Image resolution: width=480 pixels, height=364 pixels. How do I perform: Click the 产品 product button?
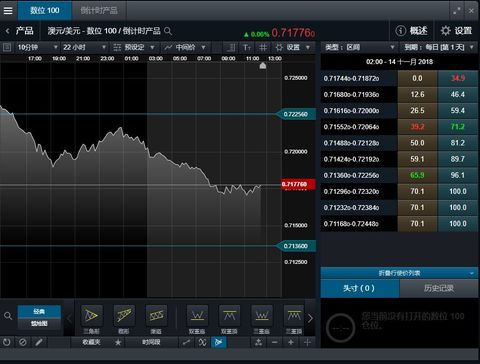(x=25, y=31)
